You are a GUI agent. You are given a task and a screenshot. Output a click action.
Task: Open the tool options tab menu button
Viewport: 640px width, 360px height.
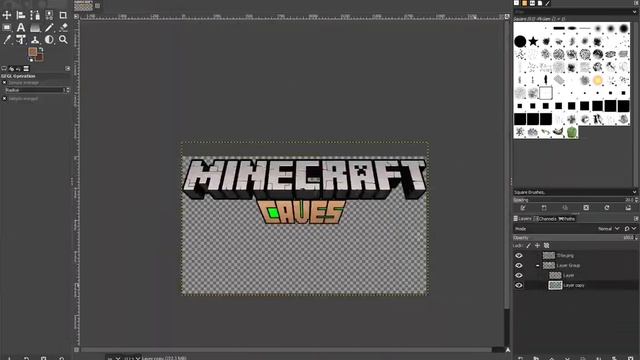[68, 69]
